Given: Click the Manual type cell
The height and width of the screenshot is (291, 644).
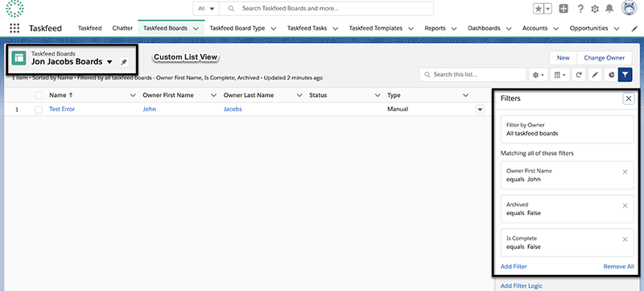Looking at the screenshot, I should coord(398,110).
